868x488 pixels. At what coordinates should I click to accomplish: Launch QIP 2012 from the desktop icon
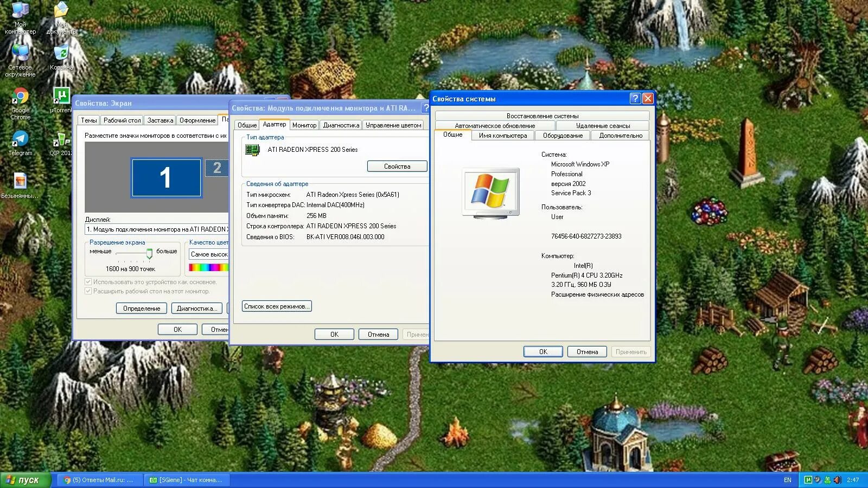tap(61, 143)
